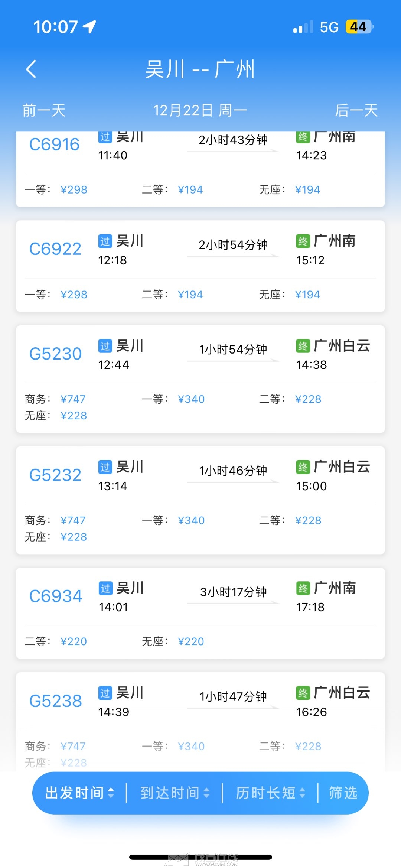Image resolution: width=401 pixels, height=868 pixels.
Task: Sort by 出发时间 departure time
Action: point(79,793)
